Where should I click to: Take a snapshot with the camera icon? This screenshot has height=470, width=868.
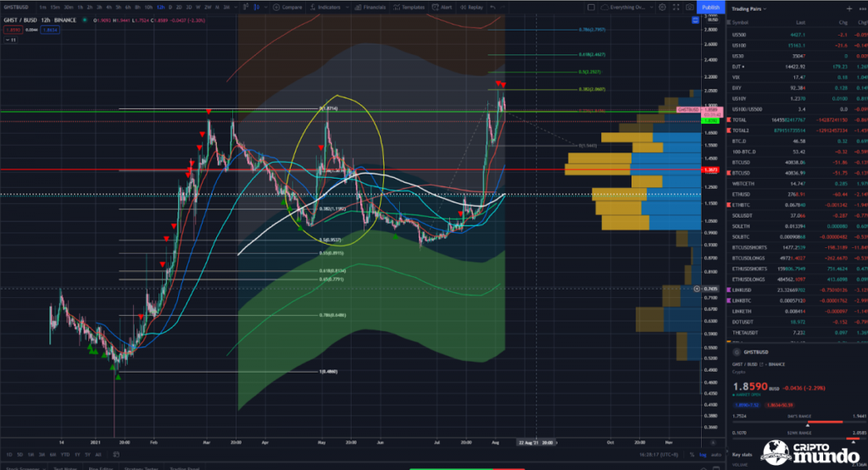click(688, 7)
